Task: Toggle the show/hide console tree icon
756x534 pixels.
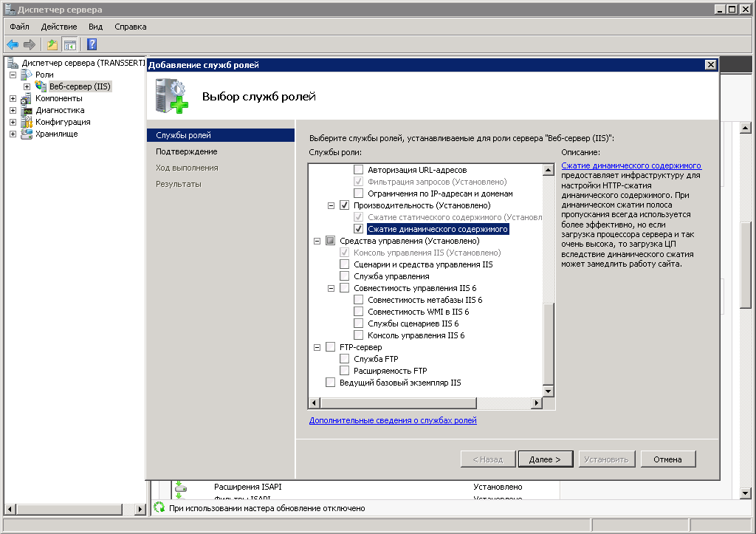Action: click(x=69, y=45)
